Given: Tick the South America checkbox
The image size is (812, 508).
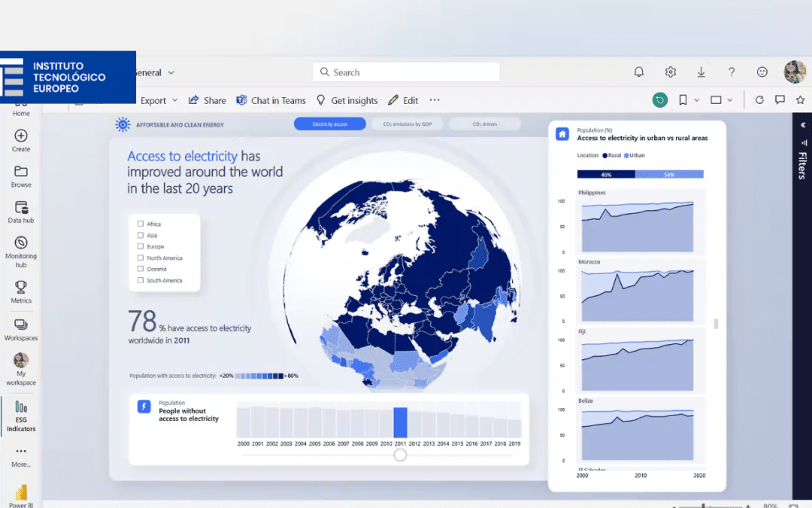Looking at the screenshot, I should (x=140, y=280).
